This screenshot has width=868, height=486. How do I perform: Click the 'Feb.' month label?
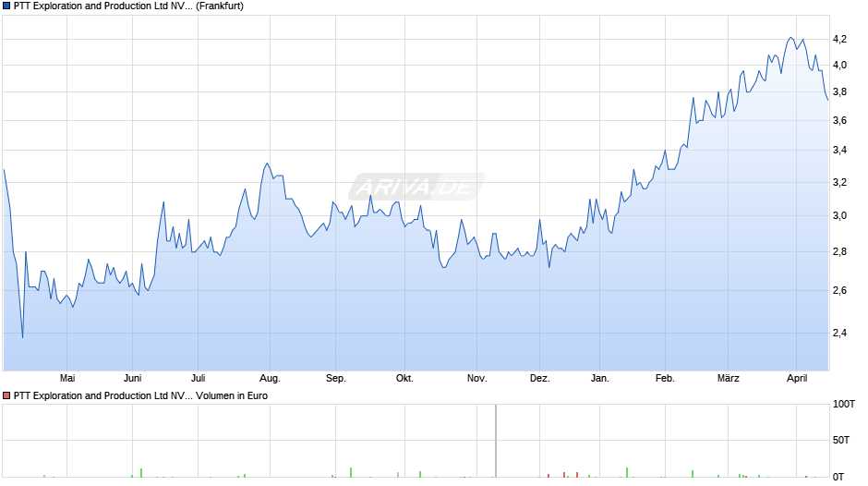[665, 379]
